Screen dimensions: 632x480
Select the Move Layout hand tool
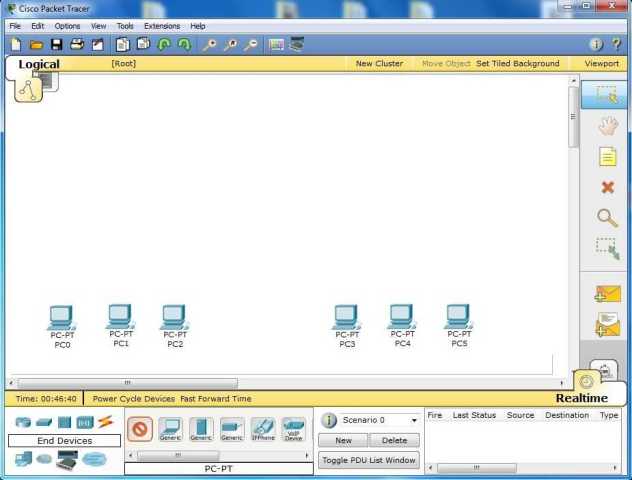(607, 126)
